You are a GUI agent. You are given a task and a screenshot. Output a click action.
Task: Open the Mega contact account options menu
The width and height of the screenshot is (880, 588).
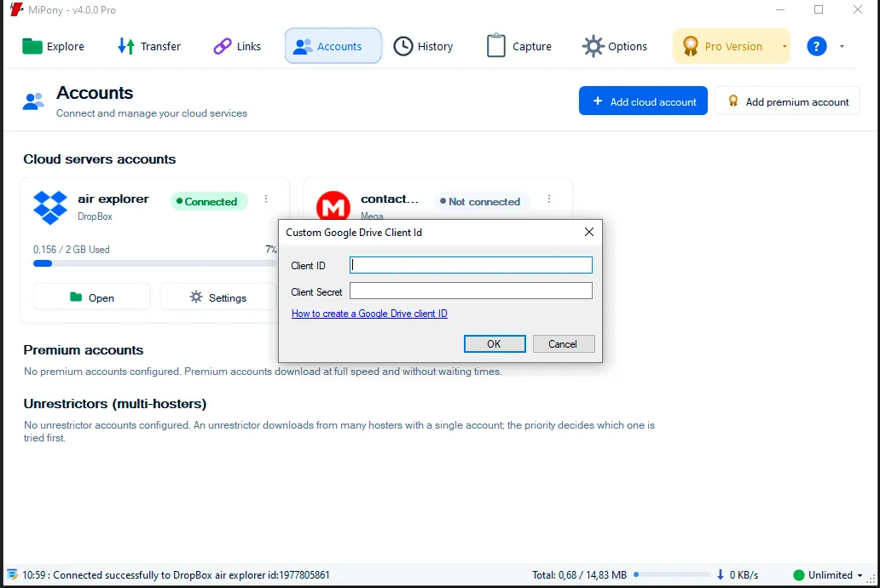click(x=549, y=199)
